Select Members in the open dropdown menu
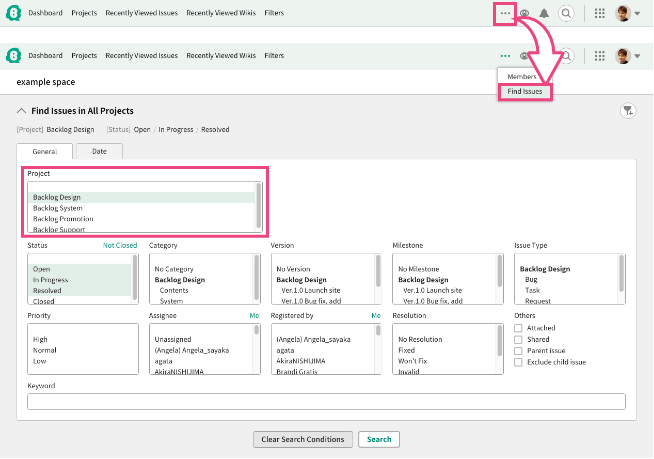 point(522,76)
